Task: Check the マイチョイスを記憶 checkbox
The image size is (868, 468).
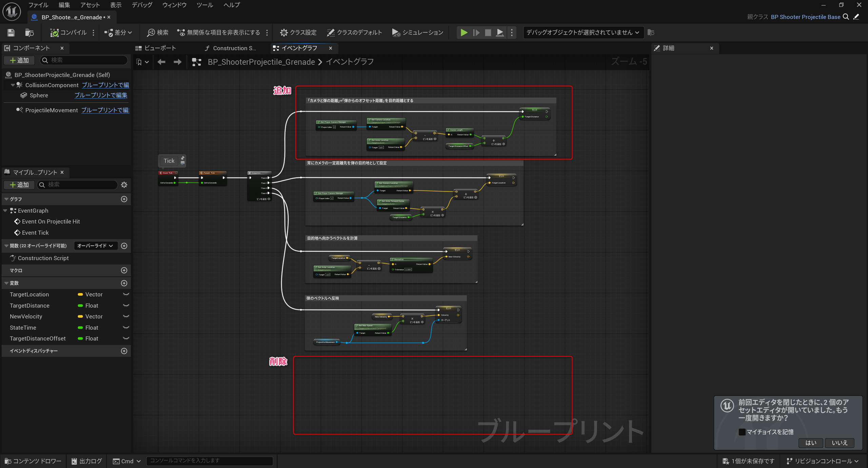Action: pyautogui.click(x=742, y=432)
